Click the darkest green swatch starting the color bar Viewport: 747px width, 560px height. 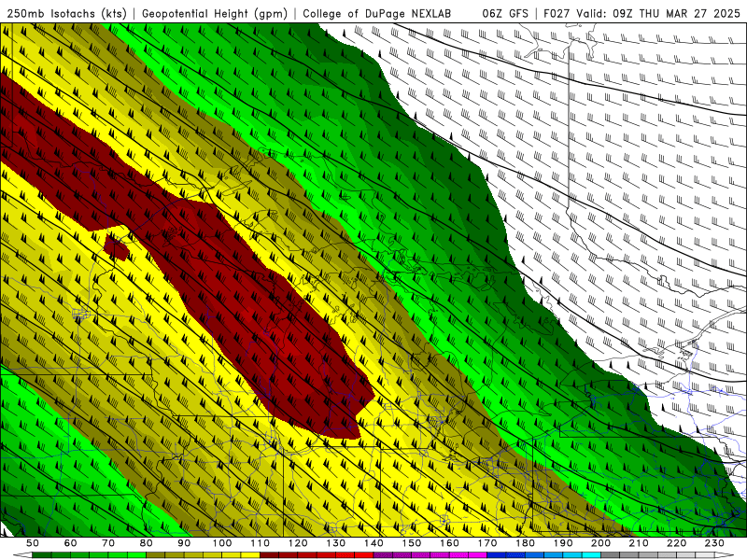coord(42,555)
